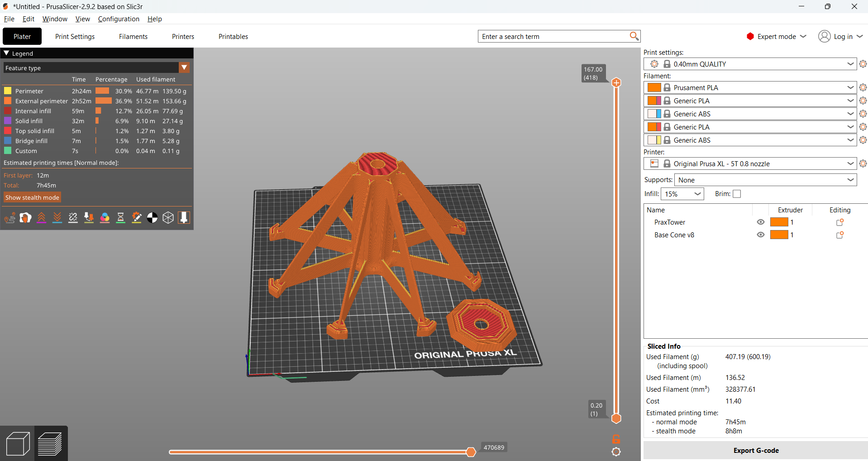The height and width of the screenshot is (461, 868).
Task: Open the Feature type view dropdown
Action: click(96, 68)
